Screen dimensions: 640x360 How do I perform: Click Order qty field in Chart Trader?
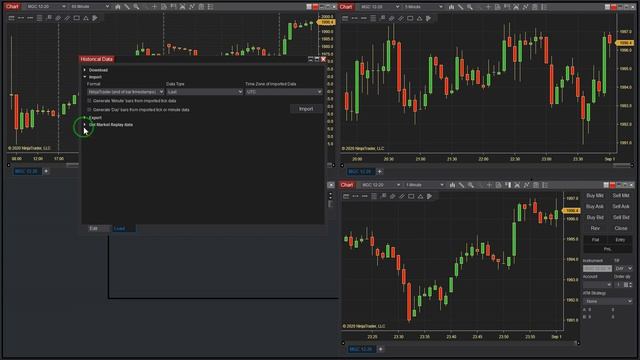[x=623, y=284]
